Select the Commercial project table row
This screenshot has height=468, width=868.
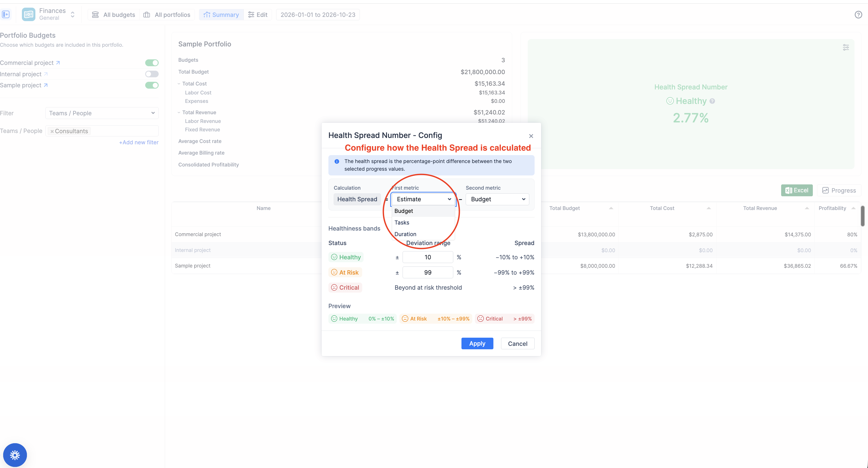pos(516,234)
